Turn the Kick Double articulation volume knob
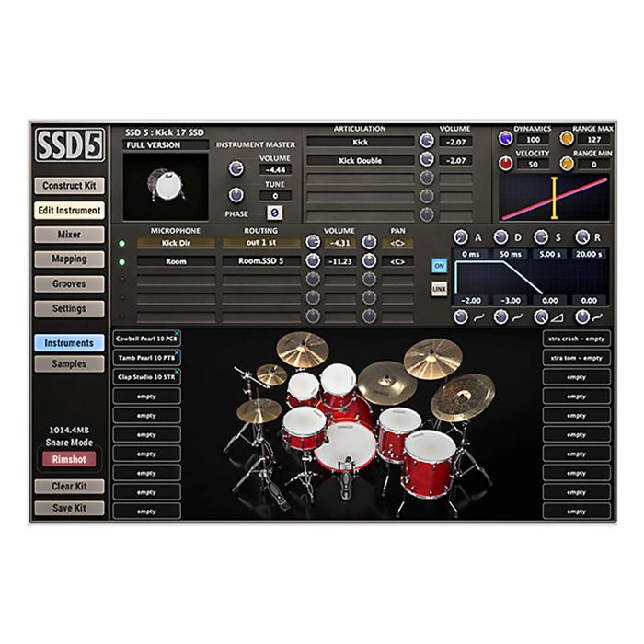This screenshot has width=644, height=644. point(426,159)
